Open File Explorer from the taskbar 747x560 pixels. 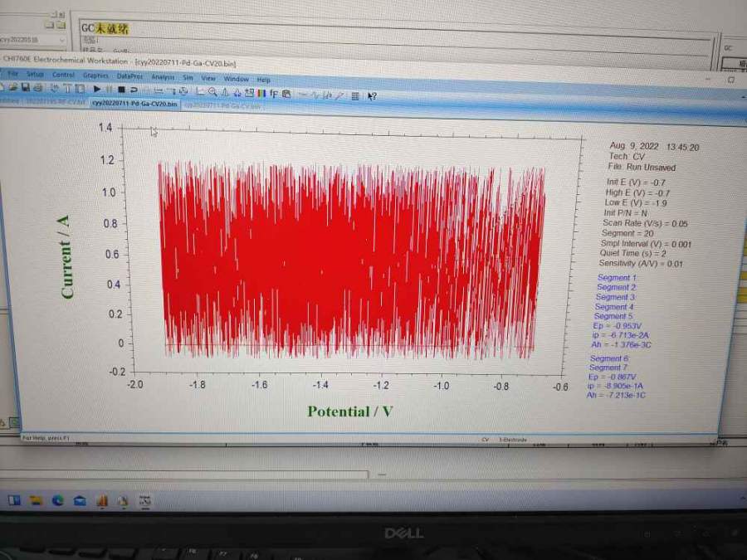coord(37,500)
